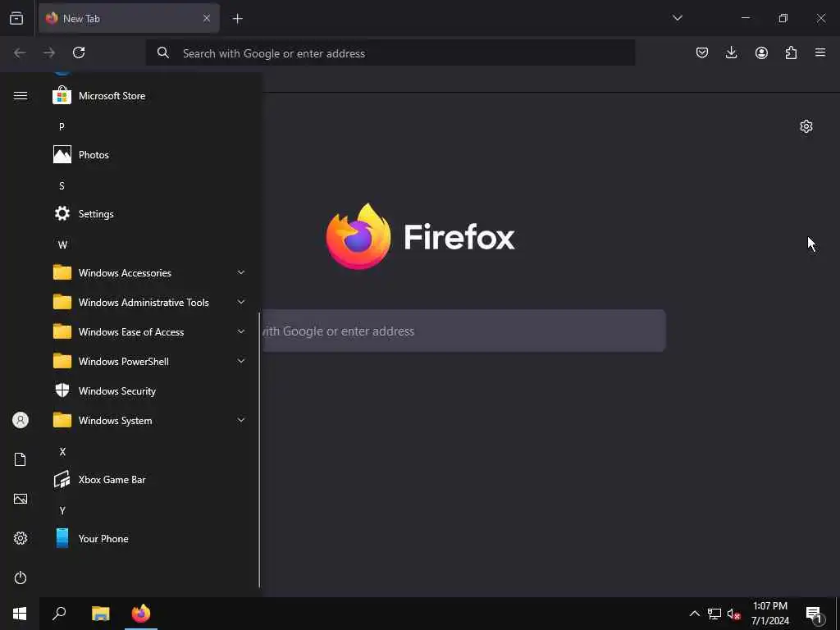This screenshot has height=630, width=840.
Task: Click the New Tab page search box
Action: click(x=464, y=331)
